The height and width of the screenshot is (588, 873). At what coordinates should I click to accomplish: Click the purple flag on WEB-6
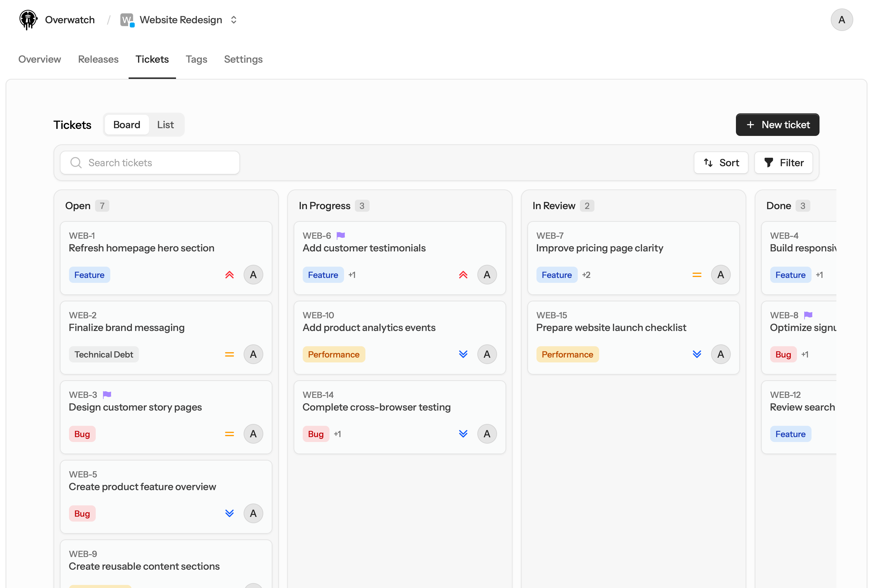click(x=341, y=235)
